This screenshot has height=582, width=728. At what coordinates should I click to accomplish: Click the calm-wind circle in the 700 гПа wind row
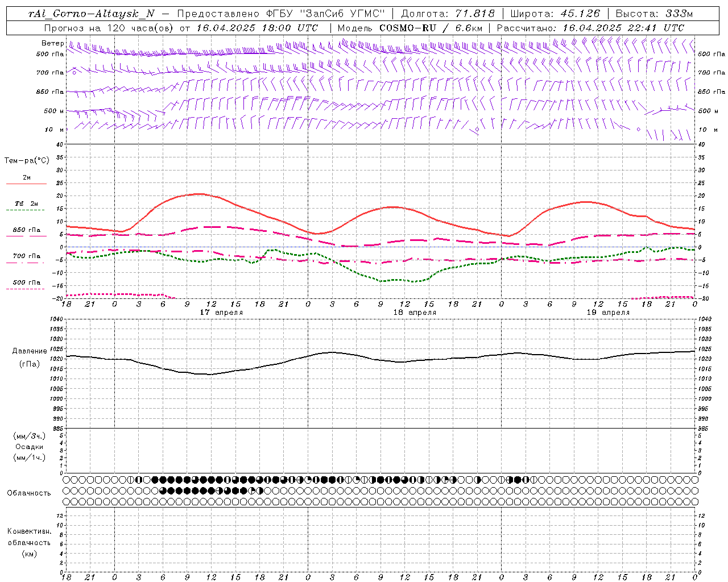(74, 73)
